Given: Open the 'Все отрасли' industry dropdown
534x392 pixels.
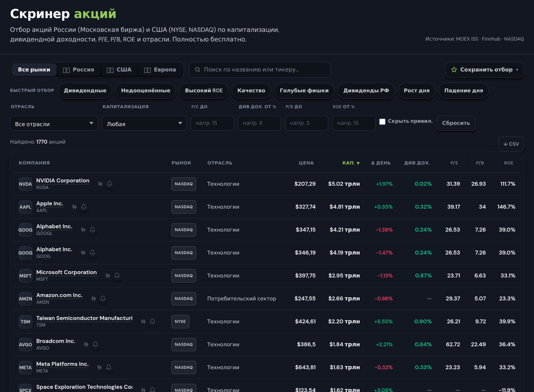Looking at the screenshot, I should (x=54, y=123).
